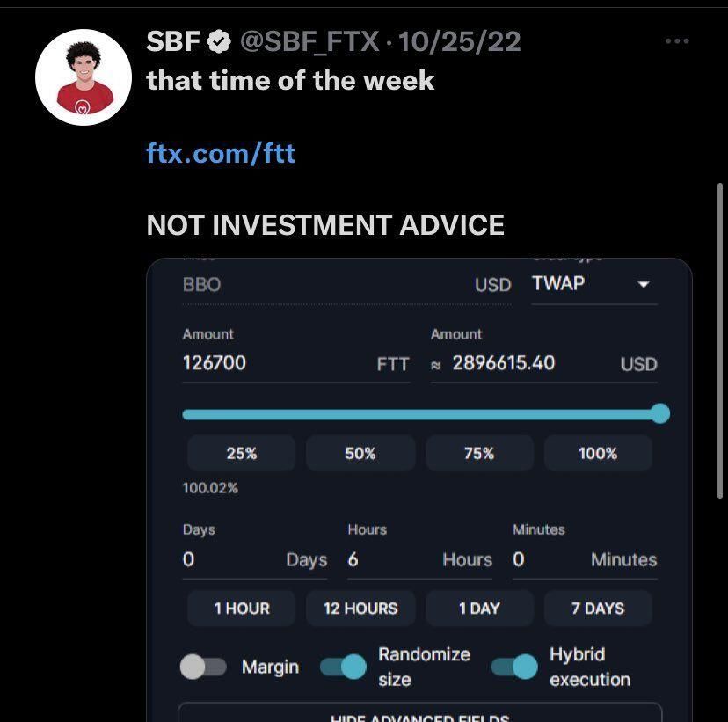Turn off Hybrid execution toggle

[x=514, y=667]
